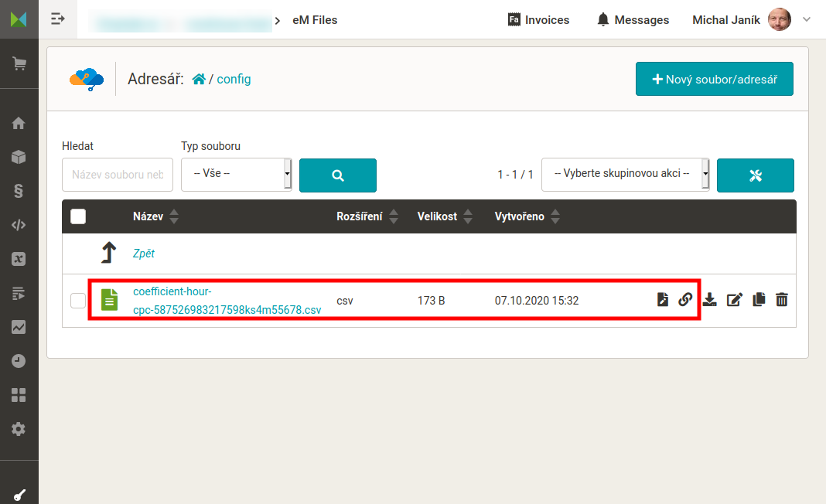
Task: Toggle the sidebar expand button at top left
Action: coord(58,19)
